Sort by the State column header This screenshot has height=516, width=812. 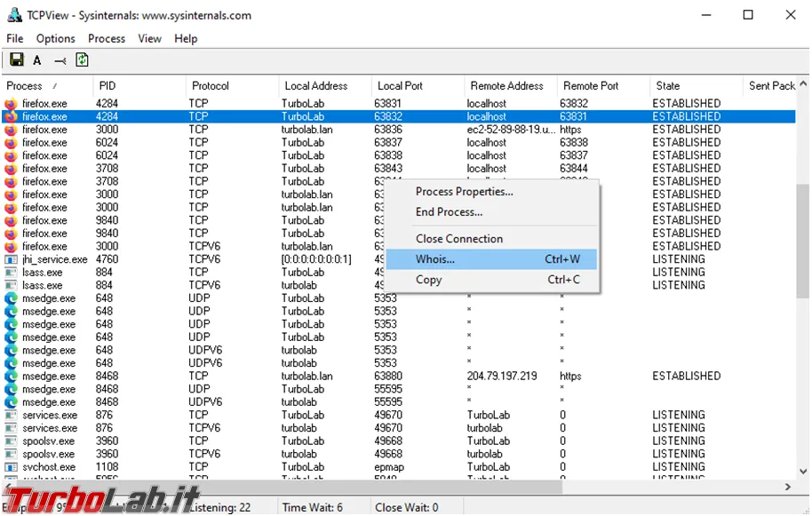(x=696, y=86)
